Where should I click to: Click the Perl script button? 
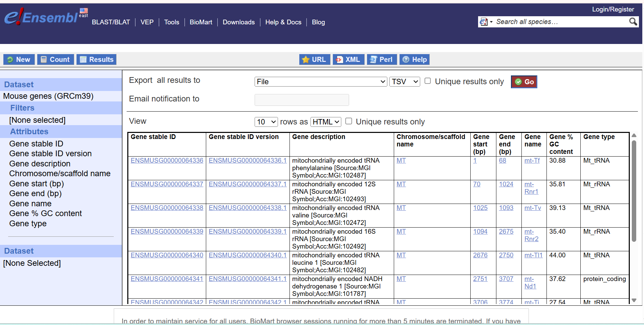[x=382, y=60]
